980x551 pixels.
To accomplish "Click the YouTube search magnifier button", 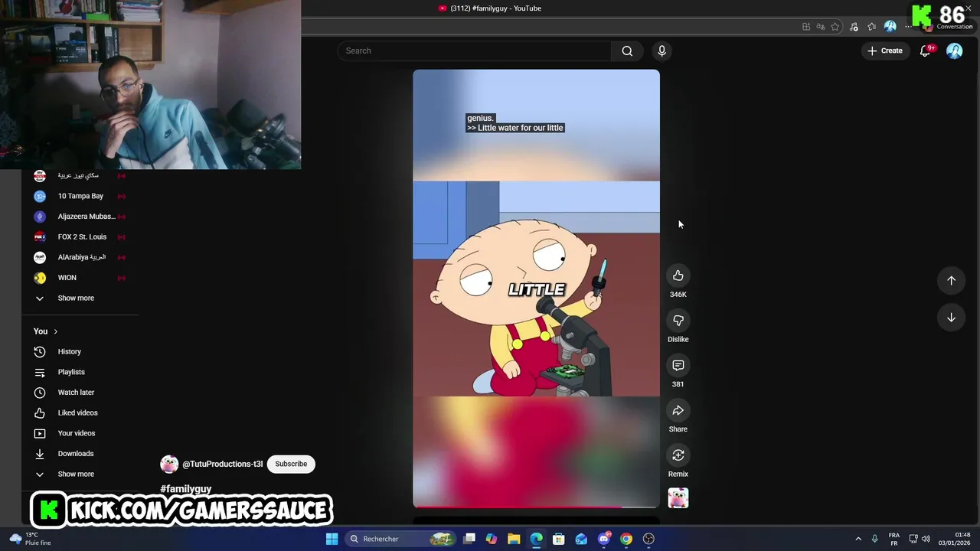I will tap(627, 51).
